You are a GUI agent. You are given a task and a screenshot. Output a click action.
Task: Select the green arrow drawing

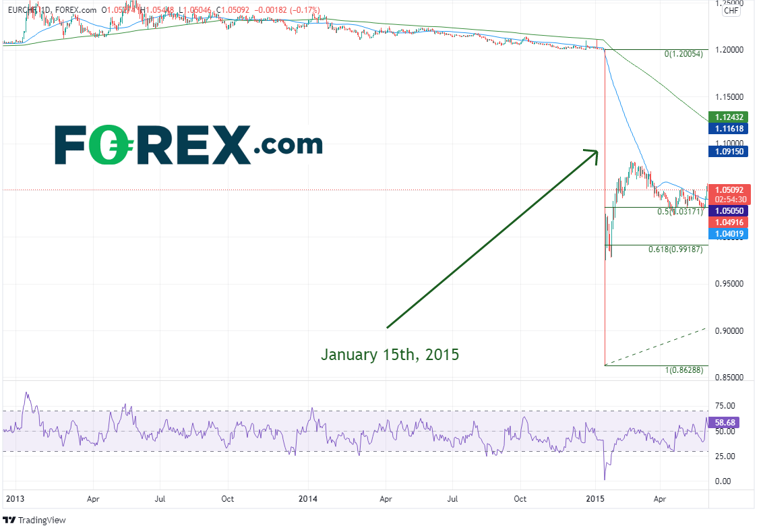click(x=492, y=239)
